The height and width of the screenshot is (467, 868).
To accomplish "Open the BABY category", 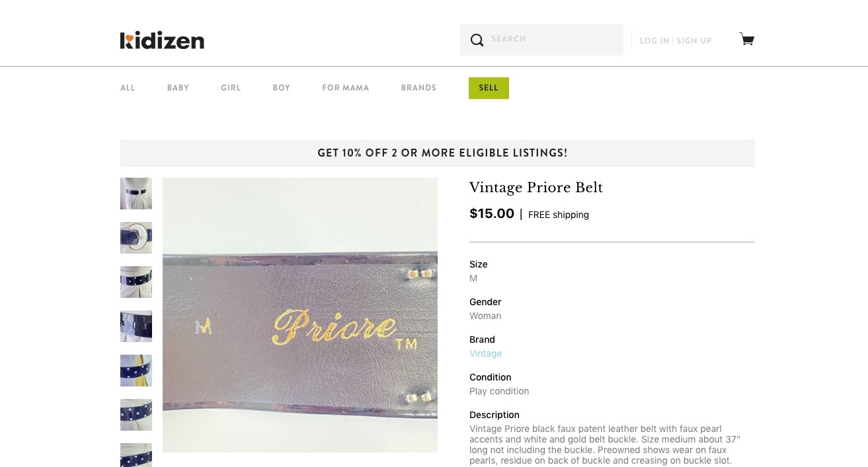I will coord(178,88).
